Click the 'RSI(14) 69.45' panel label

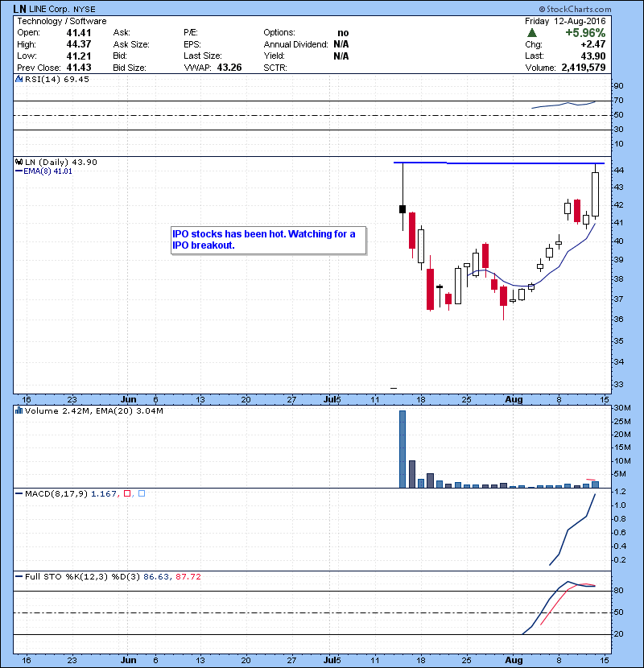[x=56, y=79]
